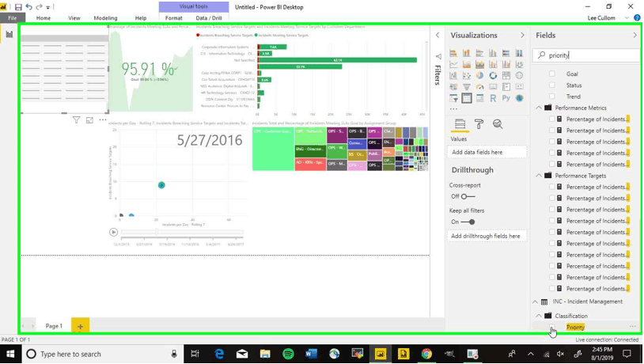Select the ribbon chart visual

519,64
